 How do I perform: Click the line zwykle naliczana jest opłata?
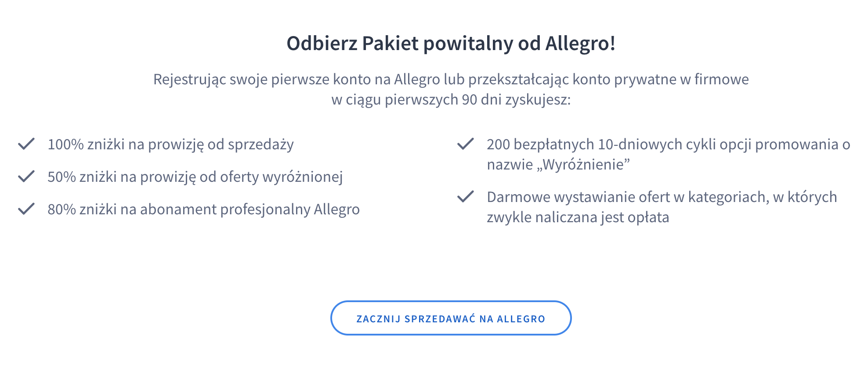(x=578, y=217)
